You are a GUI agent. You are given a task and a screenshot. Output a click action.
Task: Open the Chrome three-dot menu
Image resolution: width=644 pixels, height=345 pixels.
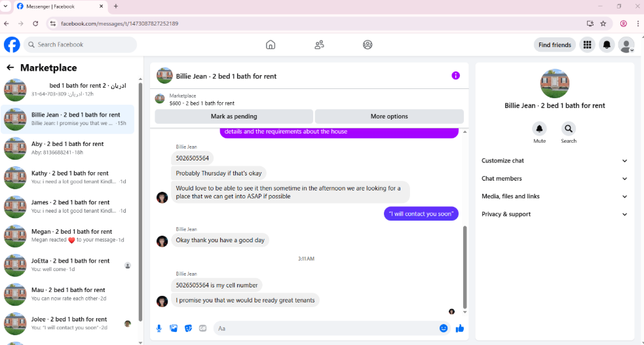(x=638, y=24)
